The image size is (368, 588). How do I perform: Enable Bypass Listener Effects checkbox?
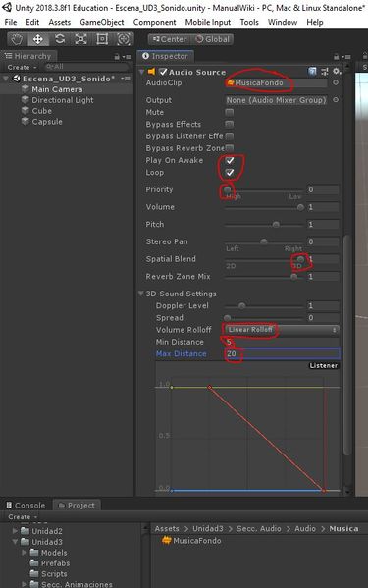230,135
